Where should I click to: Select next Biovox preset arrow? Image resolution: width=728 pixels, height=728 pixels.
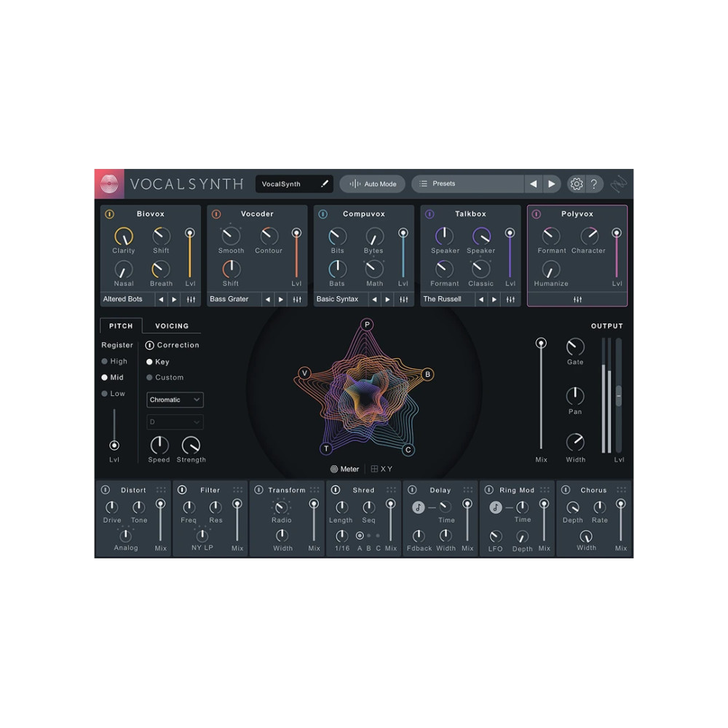click(174, 299)
